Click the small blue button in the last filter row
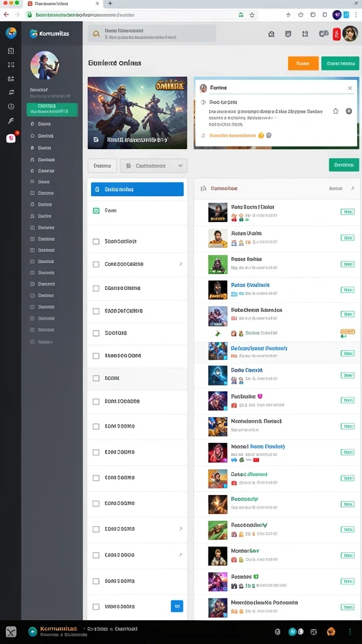This screenshot has height=644, width=362. tap(177, 606)
